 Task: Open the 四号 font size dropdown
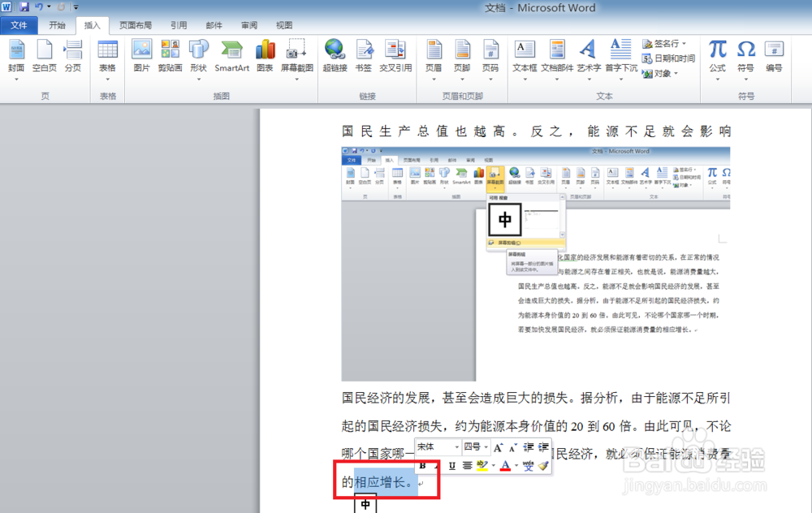pyautogui.click(x=487, y=446)
